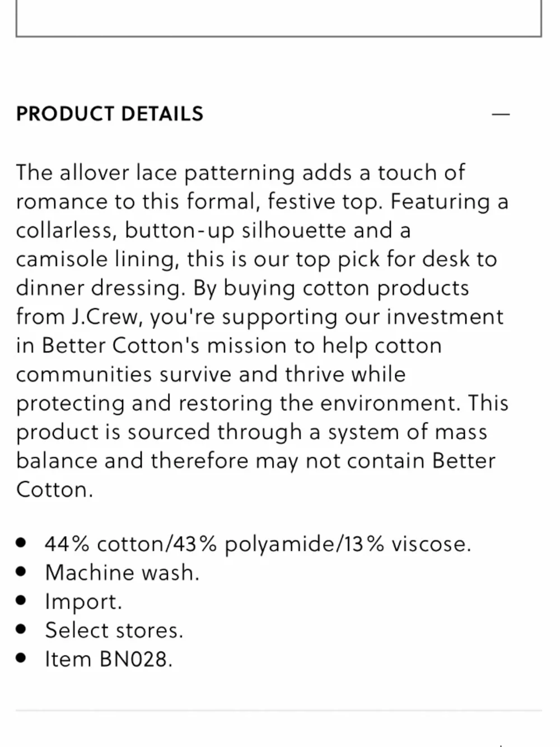Click the bullet dot beside Select stores

[x=22, y=629]
